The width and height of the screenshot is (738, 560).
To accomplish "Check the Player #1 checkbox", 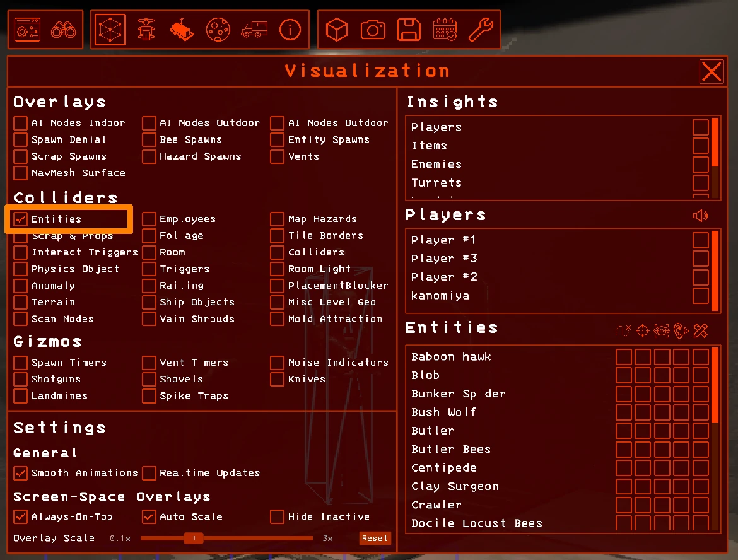I will [x=700, y=240].
